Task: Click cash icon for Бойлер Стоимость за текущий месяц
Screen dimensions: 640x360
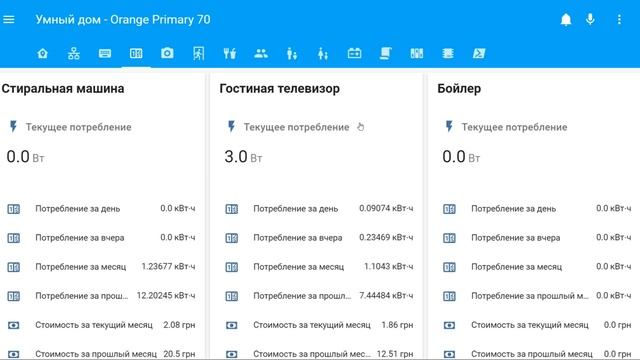Action: pos(449,325)
